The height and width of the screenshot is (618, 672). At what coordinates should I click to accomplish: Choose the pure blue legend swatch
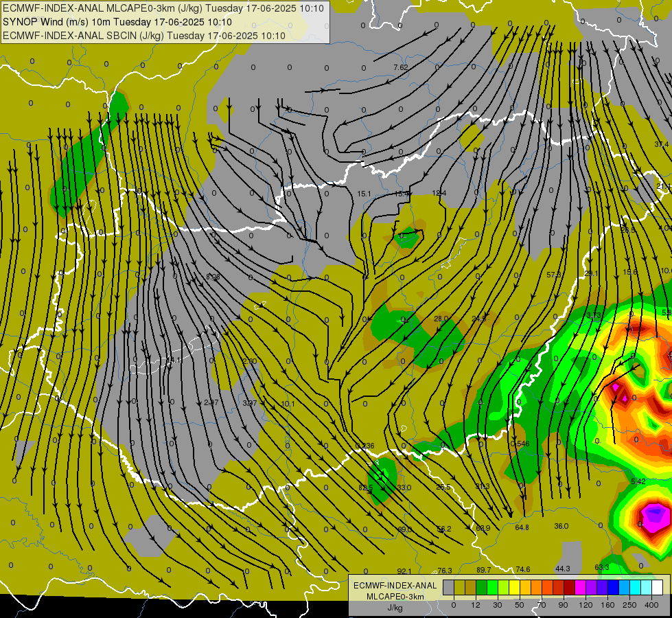(x=613, y=587)
